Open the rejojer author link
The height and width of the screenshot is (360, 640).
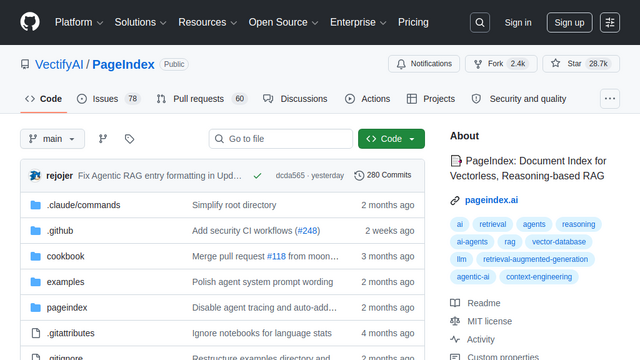coord(60,176)
